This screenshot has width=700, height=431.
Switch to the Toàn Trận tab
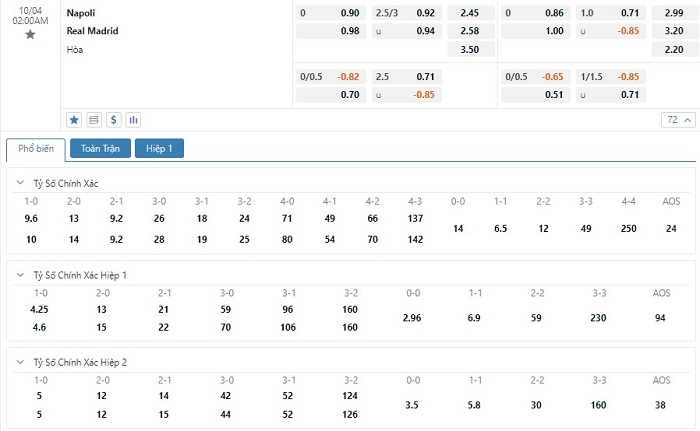99,149
